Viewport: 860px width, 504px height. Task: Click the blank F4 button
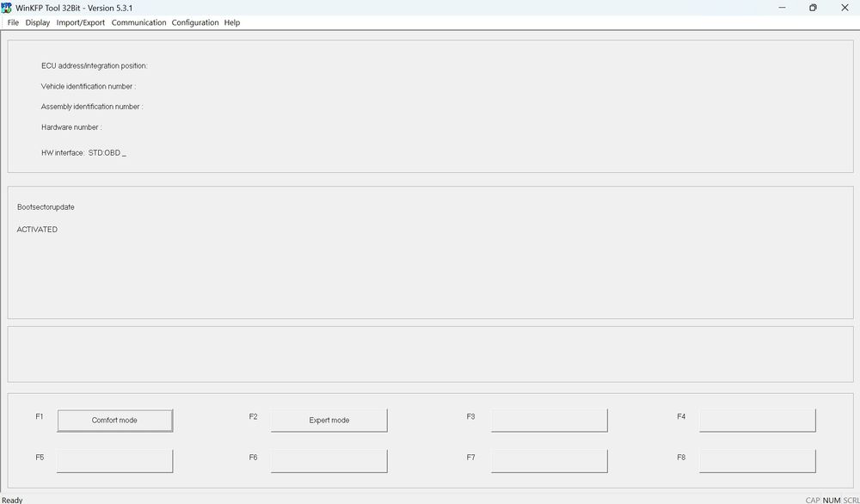pyautogui.click(x=758, y=420)
